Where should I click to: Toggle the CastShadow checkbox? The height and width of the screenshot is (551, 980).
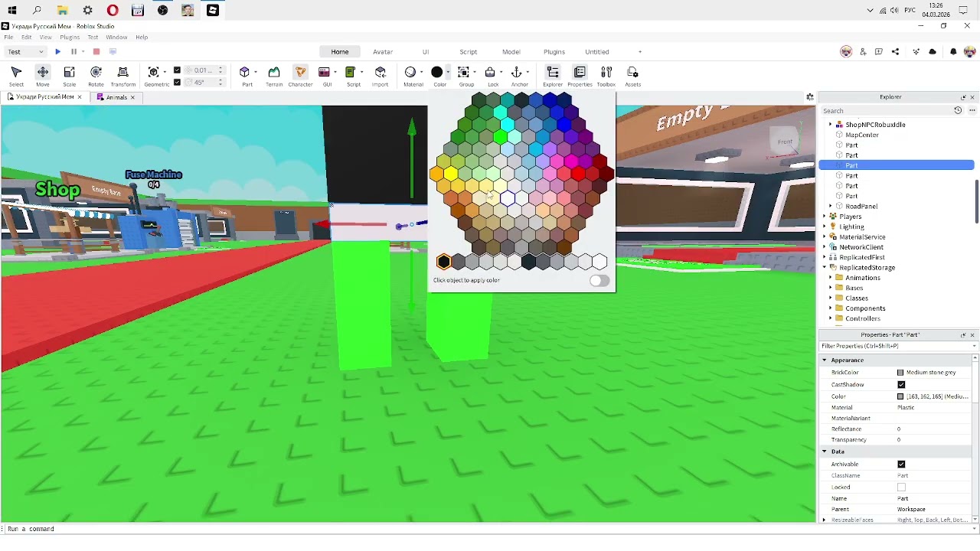[x=901, y=385]
